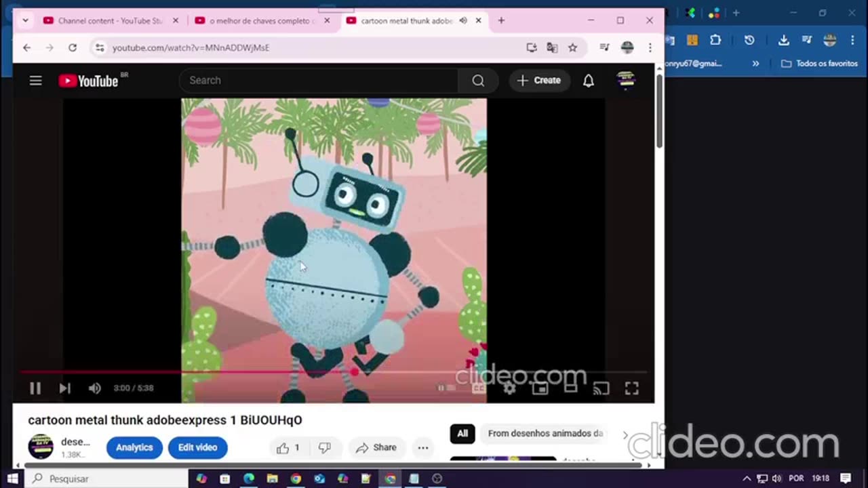Screen dimensions: 868x488
Task: Click the Edit video button
Action: (197, 447)
